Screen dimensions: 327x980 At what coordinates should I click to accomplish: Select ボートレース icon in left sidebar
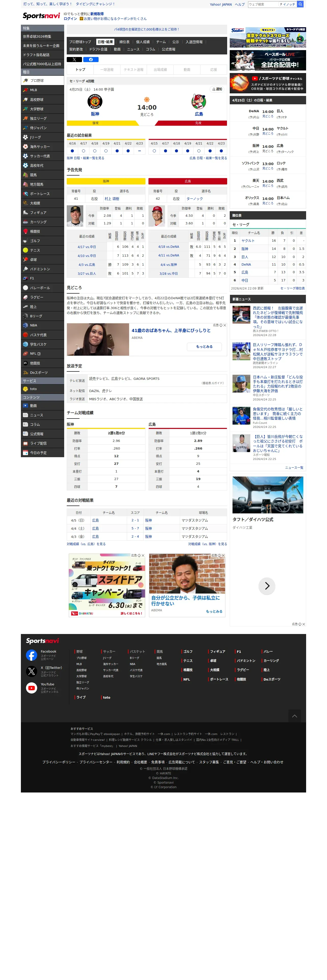point(25,194)
